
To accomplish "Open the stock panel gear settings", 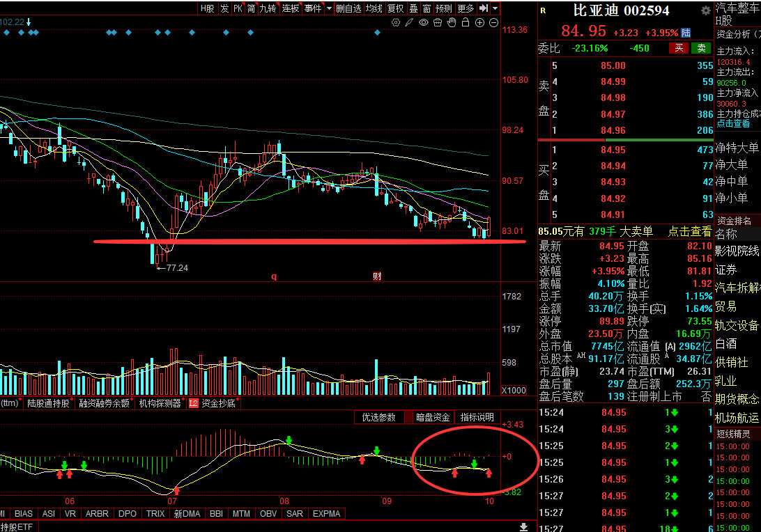I will (706, 10).
